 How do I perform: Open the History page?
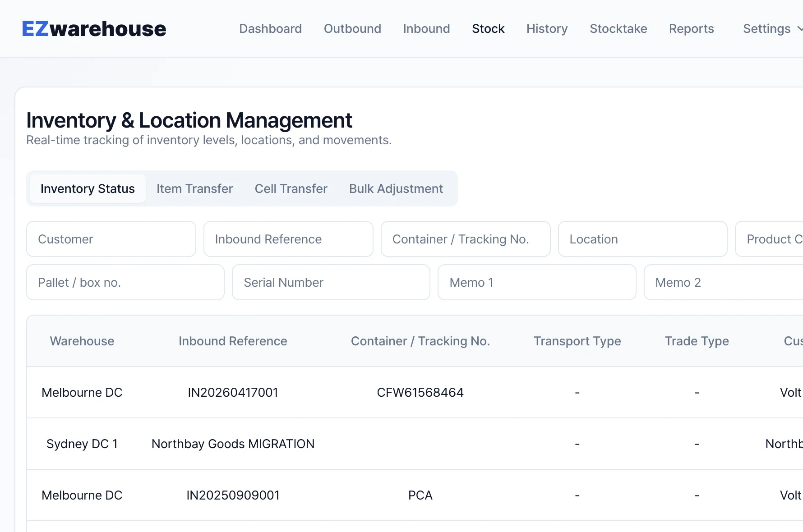(547, 29)
